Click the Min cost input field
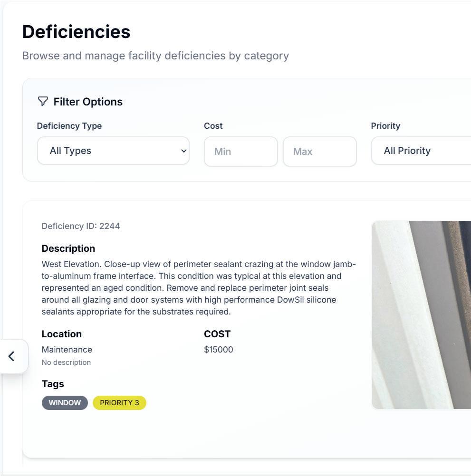This screenshot has width=471, height=476. (x=240, y=152)
